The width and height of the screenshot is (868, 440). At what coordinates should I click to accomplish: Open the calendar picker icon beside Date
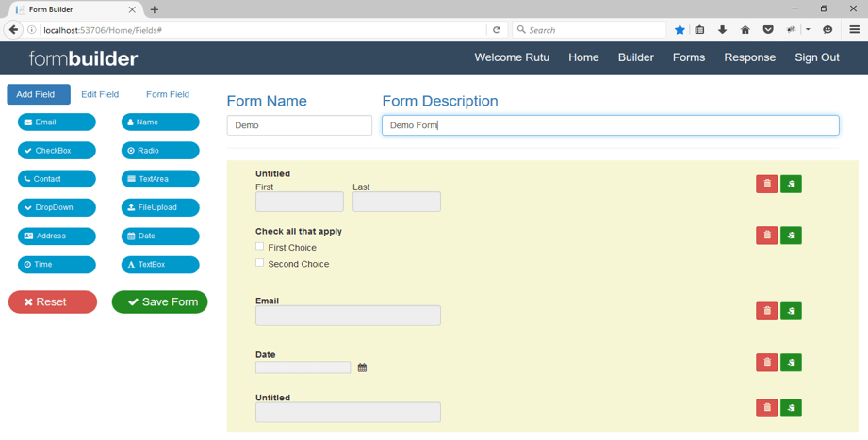362,367
